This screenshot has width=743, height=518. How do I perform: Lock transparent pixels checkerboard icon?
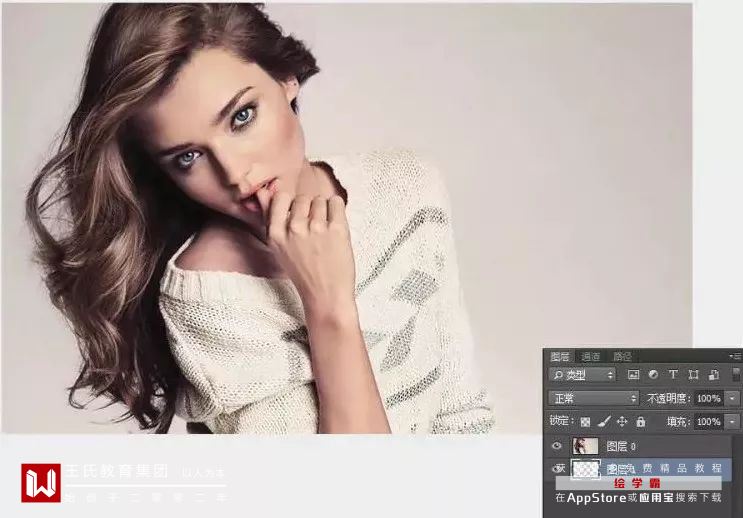coord(586,422)
